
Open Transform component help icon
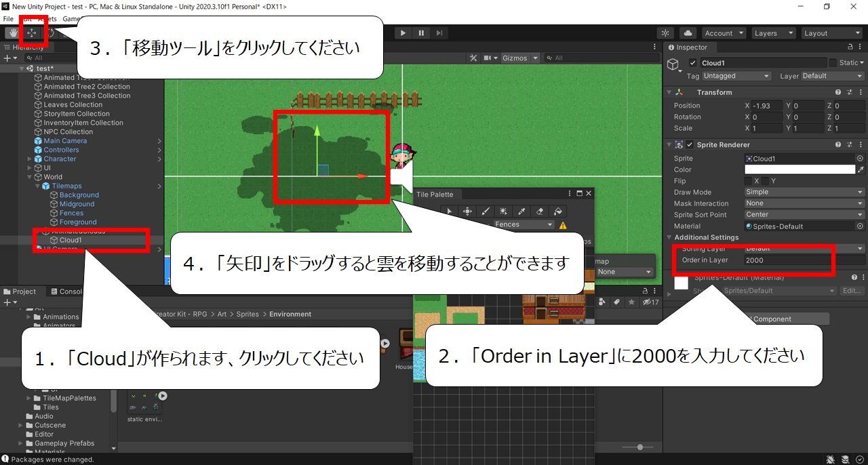(838, 92)
